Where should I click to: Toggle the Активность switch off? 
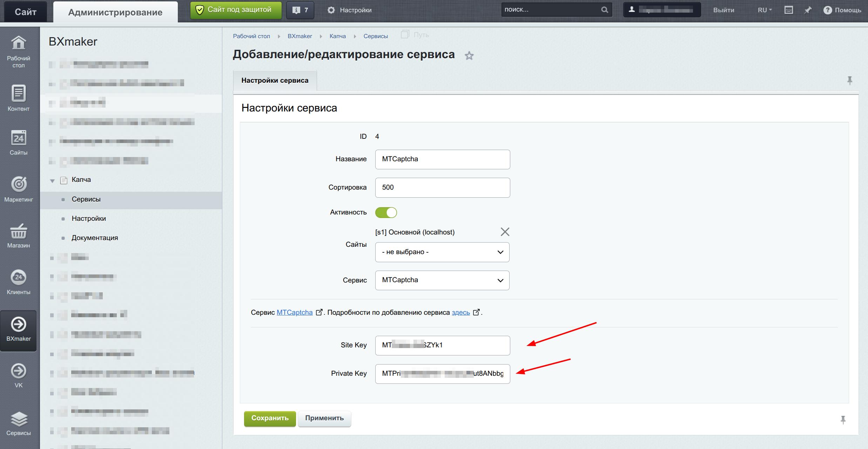coord(386,212)
